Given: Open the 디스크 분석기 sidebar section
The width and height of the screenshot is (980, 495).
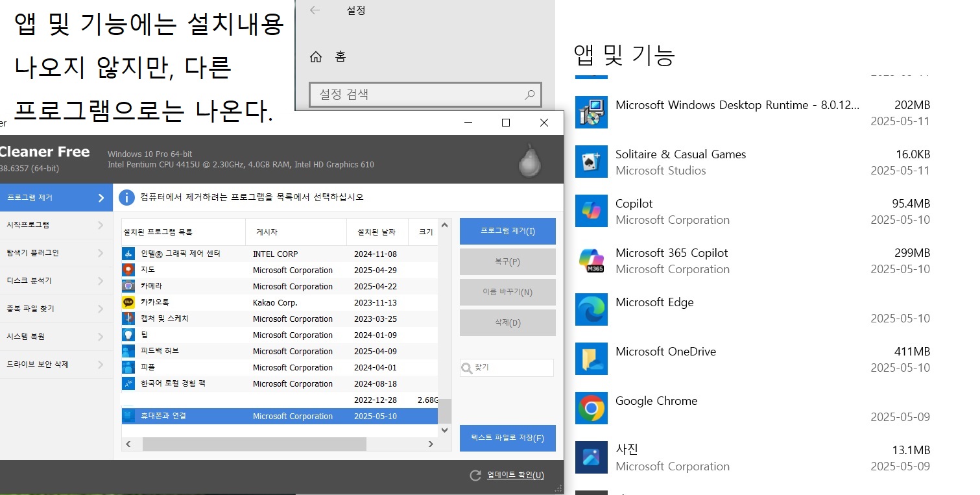Looking at the screenshot, I should [x=56, y=281].
